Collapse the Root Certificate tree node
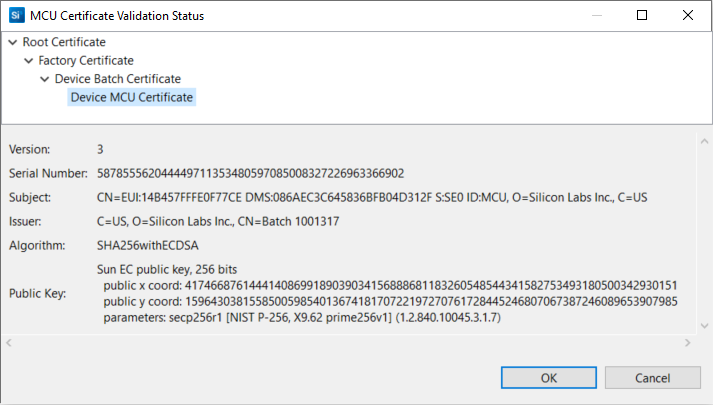 [12, 43]
